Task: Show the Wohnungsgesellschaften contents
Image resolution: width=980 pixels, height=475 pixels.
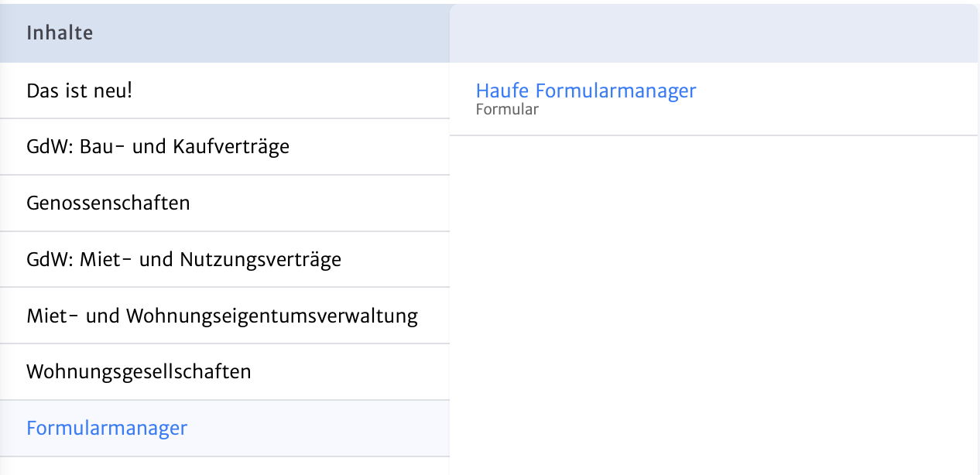Action: pyautogui.click(x=139, y=372)
